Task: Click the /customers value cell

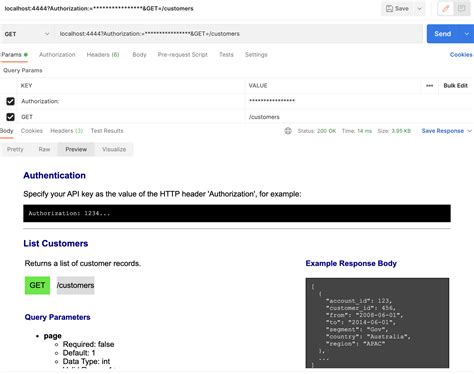Action: (359, 117)
